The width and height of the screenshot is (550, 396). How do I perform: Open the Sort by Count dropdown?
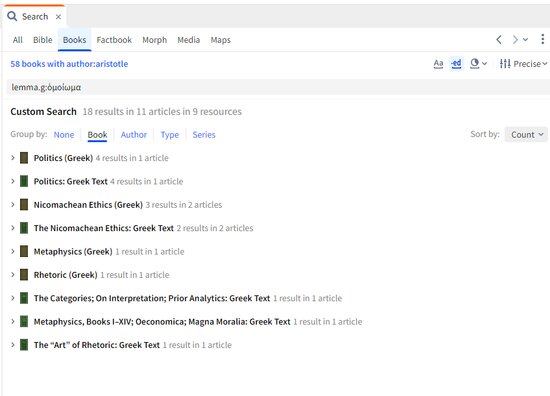pyautogui.click(x=526, y=134)
